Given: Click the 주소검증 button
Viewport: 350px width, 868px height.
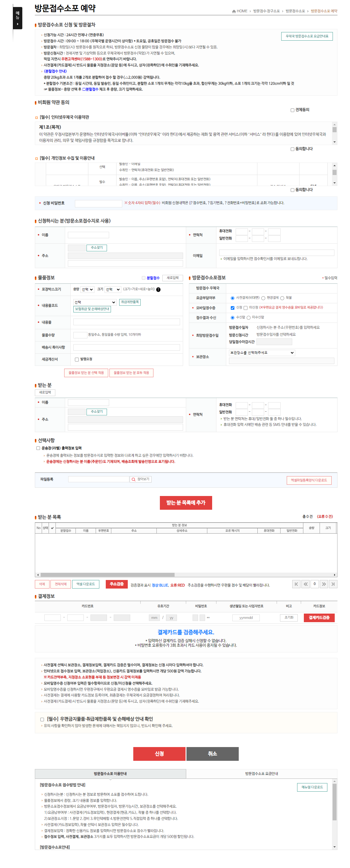Looking at the screenshot, I should (116, 584).
